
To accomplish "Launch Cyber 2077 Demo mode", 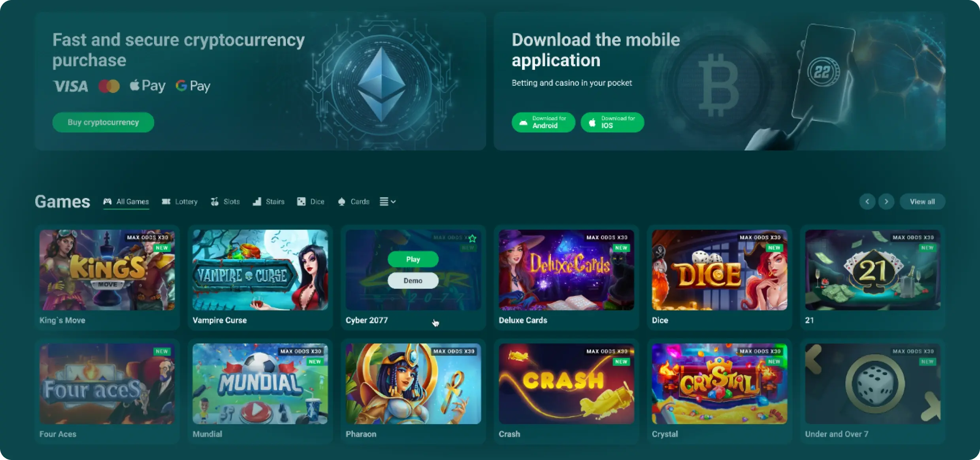I will [413, 281].
